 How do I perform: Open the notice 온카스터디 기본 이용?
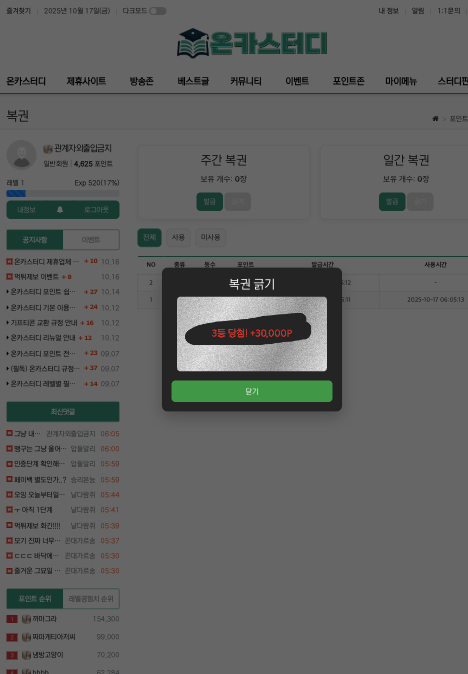pyautogui.click(x=43, y=307)
